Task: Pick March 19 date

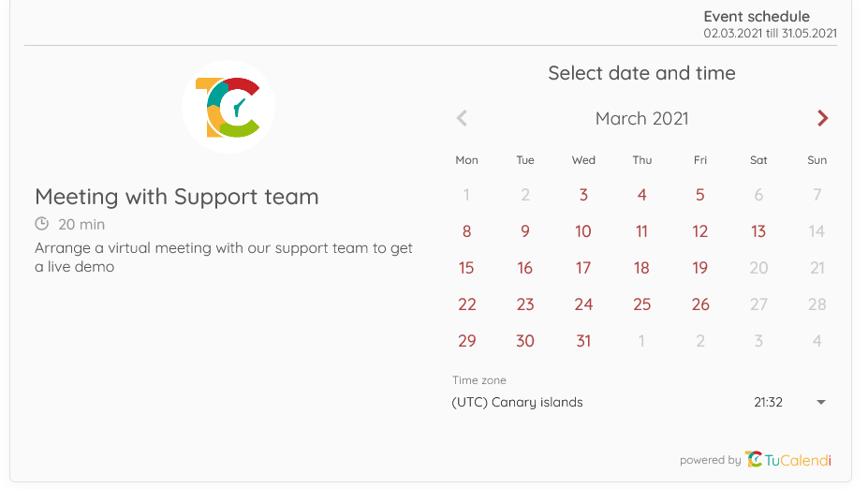Action: [x=699, y=268]
